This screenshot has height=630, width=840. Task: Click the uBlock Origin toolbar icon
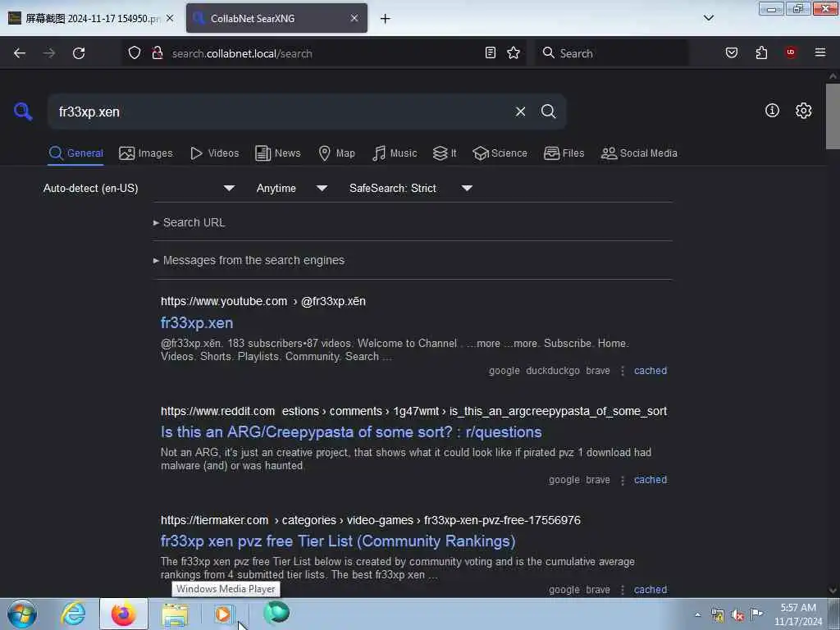click(x=791, y=52)
